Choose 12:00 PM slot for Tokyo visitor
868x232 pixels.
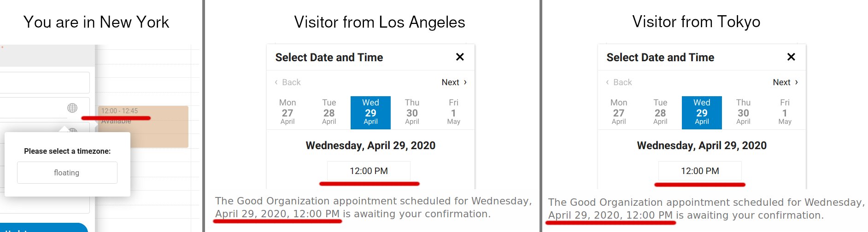(x=700, y=171)
